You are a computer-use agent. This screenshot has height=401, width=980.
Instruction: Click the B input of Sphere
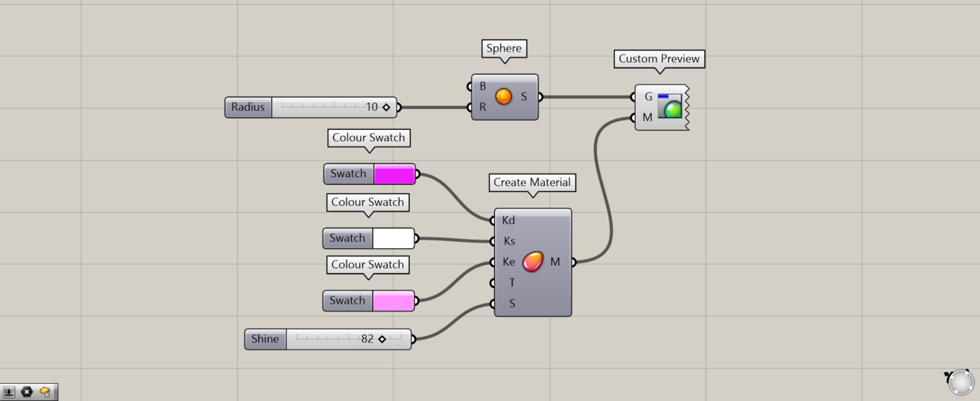point(482,86)
